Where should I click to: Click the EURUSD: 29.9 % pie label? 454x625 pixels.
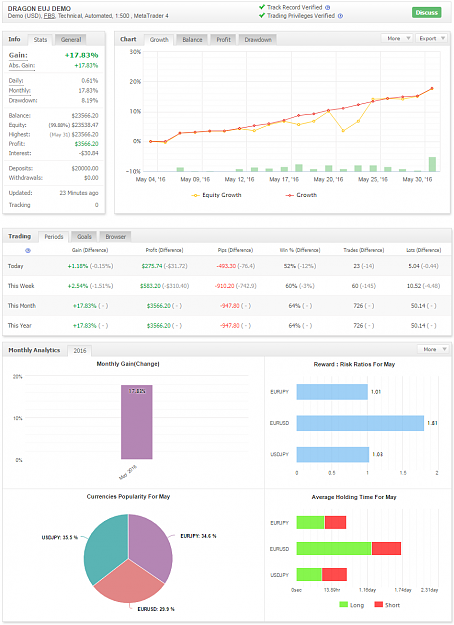tap(156, 609)
